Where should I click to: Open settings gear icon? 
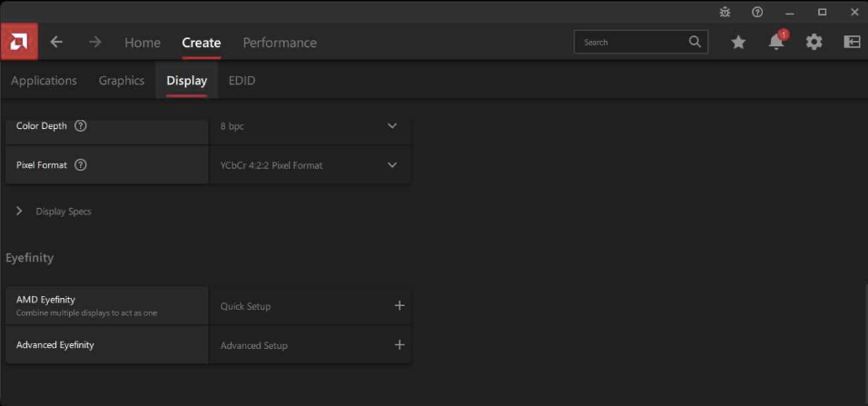814,42
